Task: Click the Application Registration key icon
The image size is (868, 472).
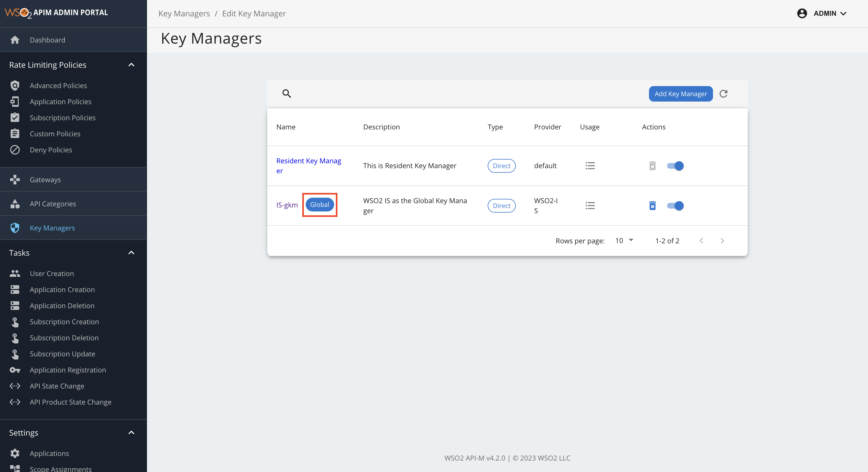Action: 15,370
